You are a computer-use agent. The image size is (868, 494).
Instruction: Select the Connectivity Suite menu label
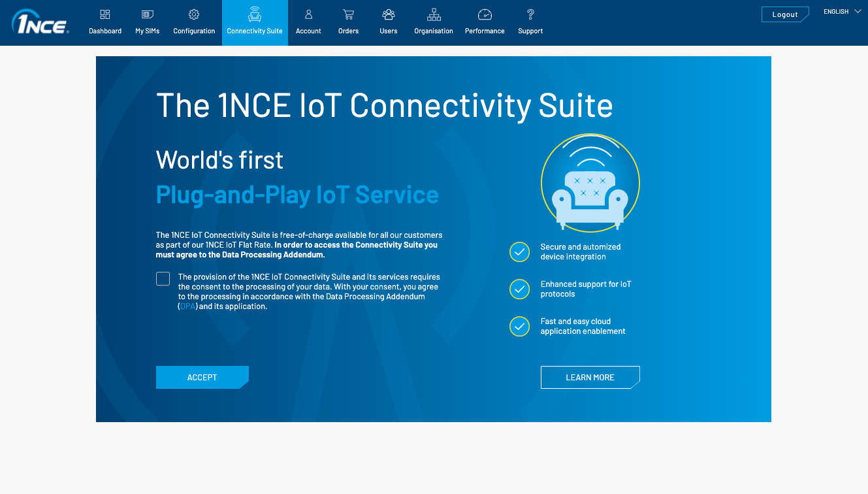click(x=255, y=31)
